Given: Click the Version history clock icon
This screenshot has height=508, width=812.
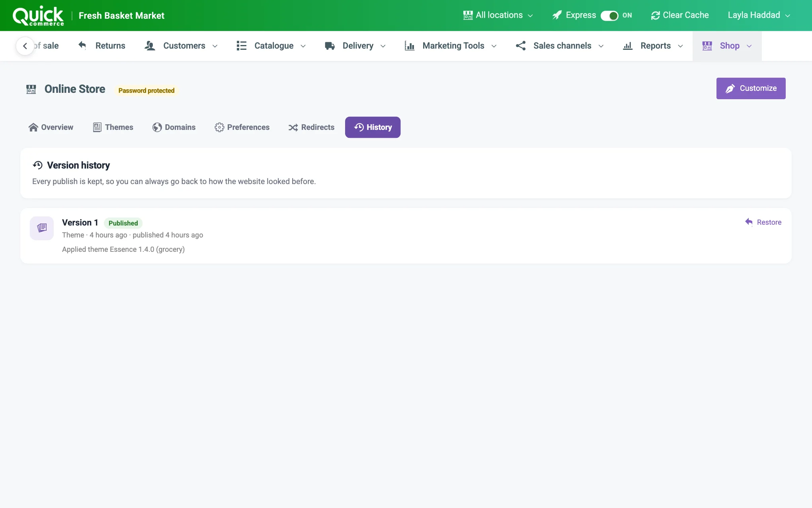Looking at the screenshot, I should click(37, 165).
